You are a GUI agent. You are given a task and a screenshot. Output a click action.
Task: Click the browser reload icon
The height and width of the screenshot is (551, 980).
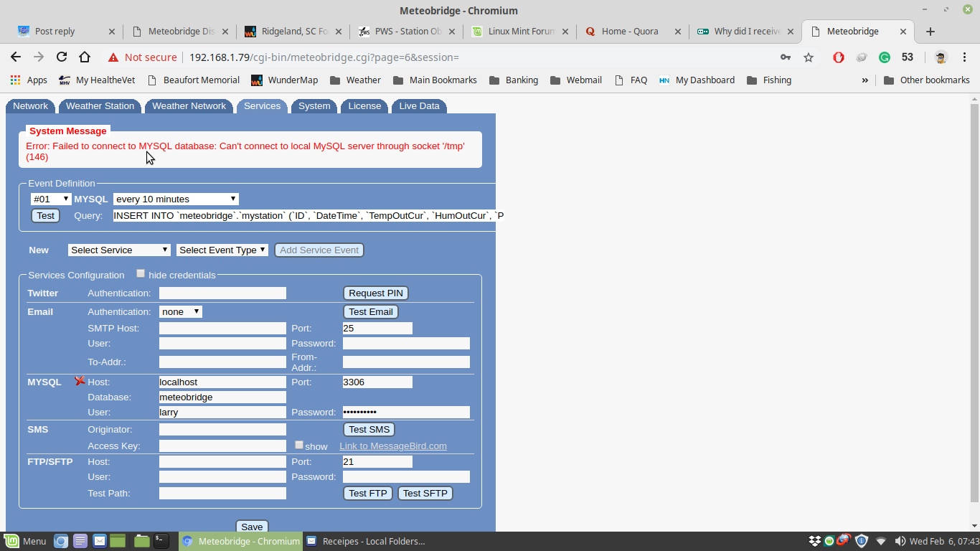[62, 57]
